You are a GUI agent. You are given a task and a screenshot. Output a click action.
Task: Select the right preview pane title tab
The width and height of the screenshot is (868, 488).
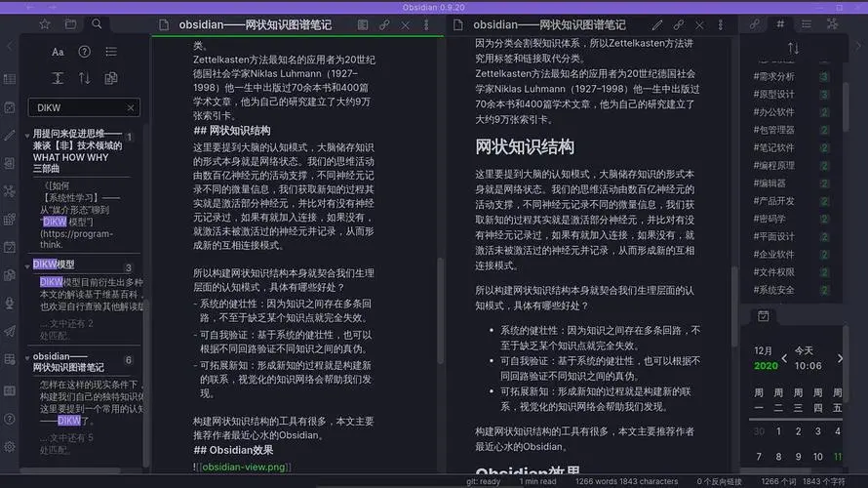(549, 25)
